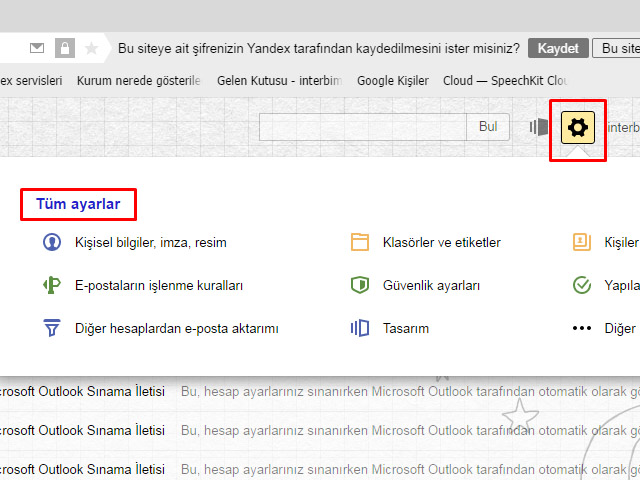Open Tüm ayarlar link
Viewport: 640px width, 480px height.
pos(78,204)
